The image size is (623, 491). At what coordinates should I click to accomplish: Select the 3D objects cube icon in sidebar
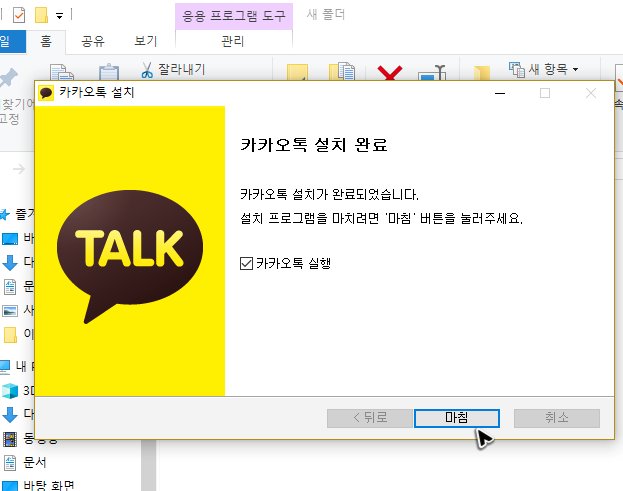tap(10, 391)
